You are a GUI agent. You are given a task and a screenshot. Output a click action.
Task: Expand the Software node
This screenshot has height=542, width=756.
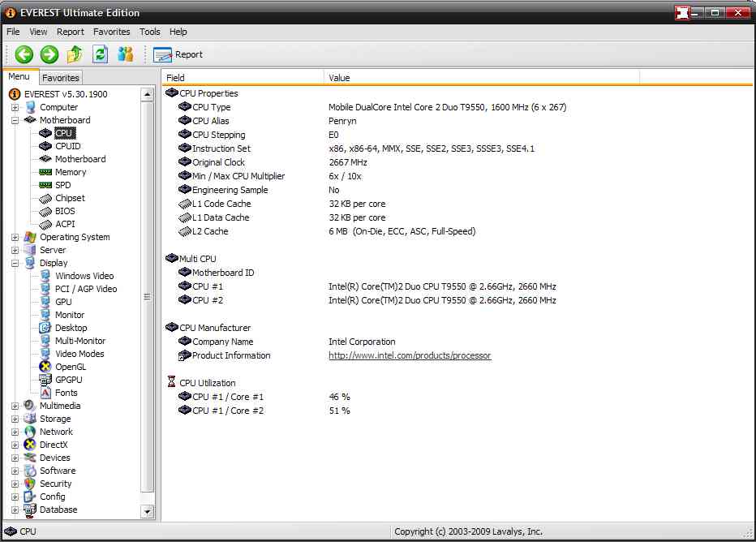pyautogui.click(x=15, y=471)
